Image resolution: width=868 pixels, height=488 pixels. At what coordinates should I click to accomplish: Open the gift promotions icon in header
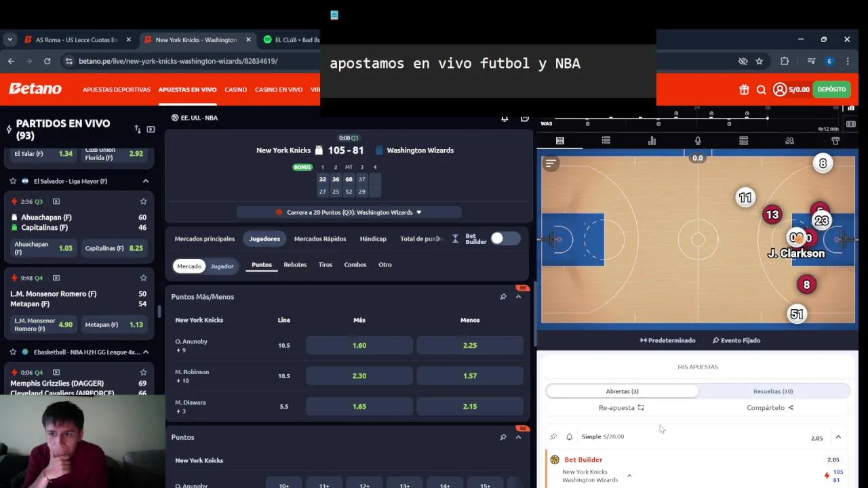[x=744, y=89]
